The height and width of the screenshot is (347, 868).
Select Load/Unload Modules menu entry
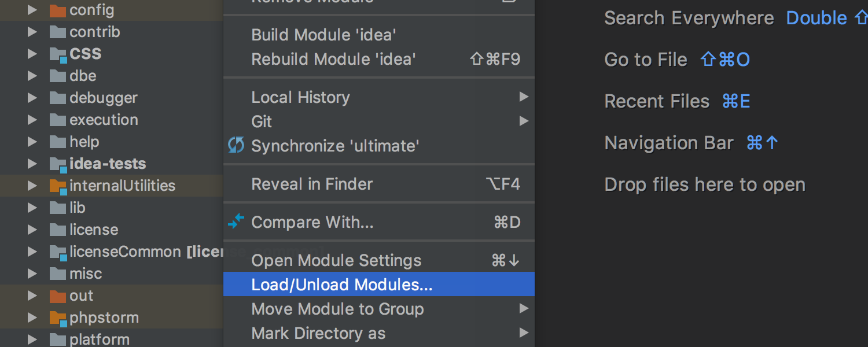[x=379, y=285]
